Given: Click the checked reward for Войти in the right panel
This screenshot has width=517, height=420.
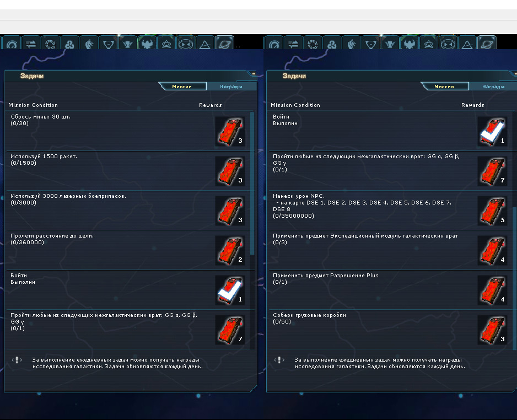Looking at the screenshot, I should (492, 131).
